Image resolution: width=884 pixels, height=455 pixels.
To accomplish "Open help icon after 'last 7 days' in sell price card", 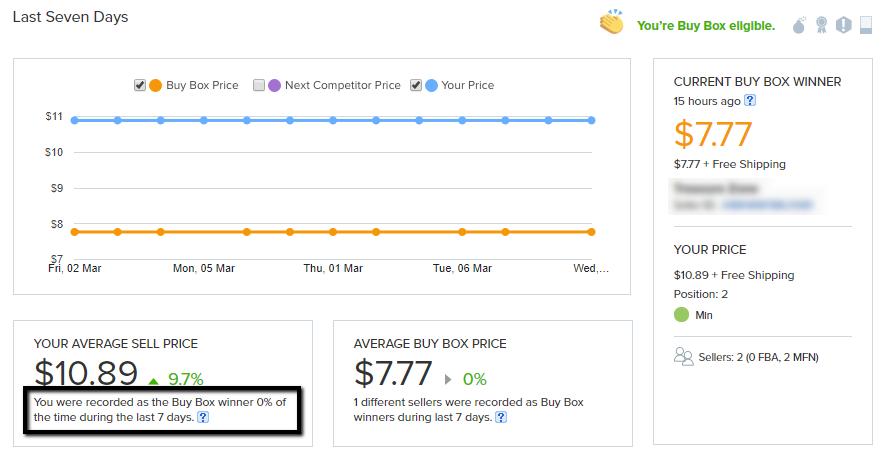I will (203, 417).
